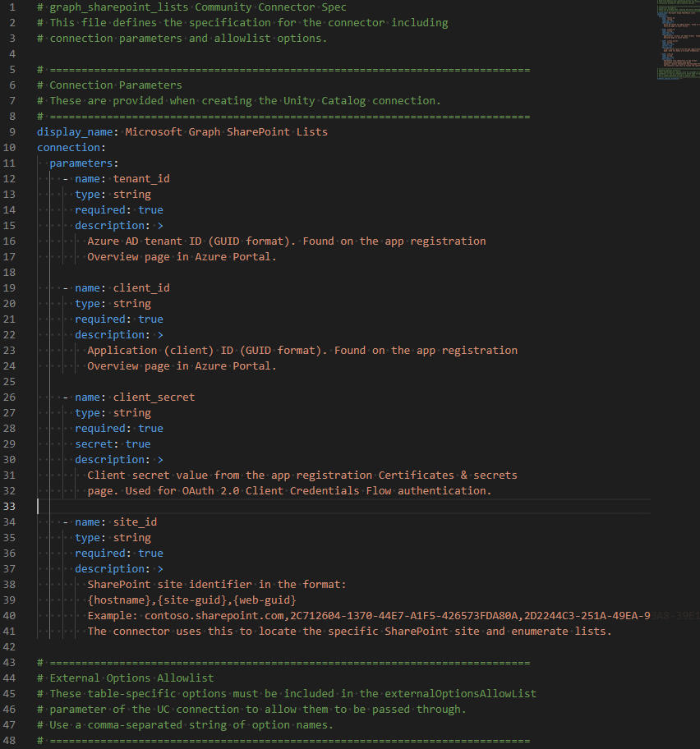Click the equals-sign divider comment on line 5
The width and height of the screenshot is (700, 749).
[x=283, y=70]
